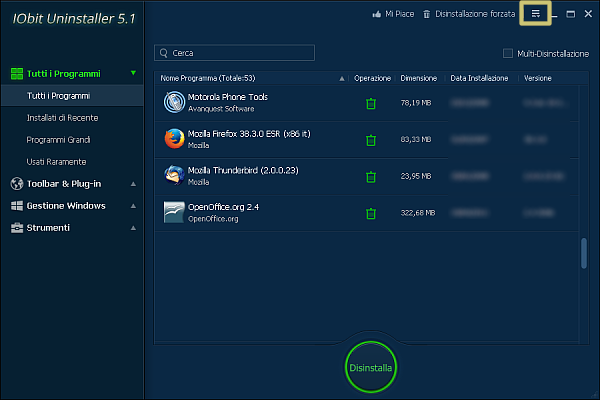Expand the Gestione Windows section arrow

133,206
